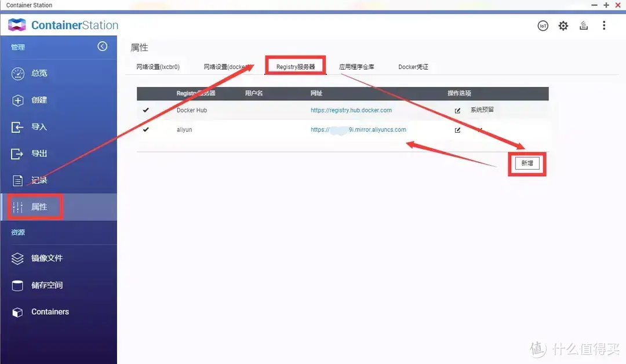The image size is (626, 364).
Task: Select 导入 import in the sidebar
Action: [x=39, y=126]
